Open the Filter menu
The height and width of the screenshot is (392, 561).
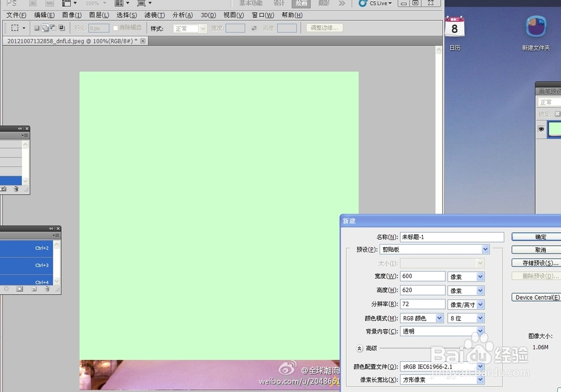(155, 15)
